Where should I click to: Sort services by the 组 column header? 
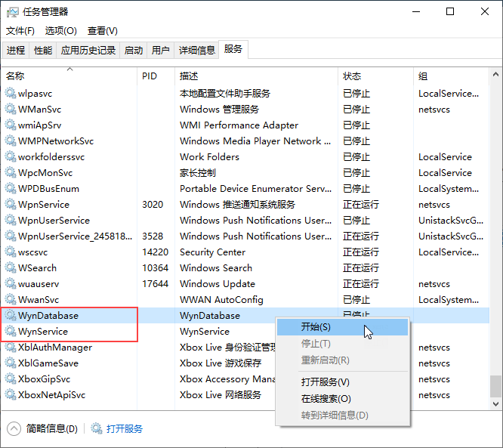[x=451, y=76]
